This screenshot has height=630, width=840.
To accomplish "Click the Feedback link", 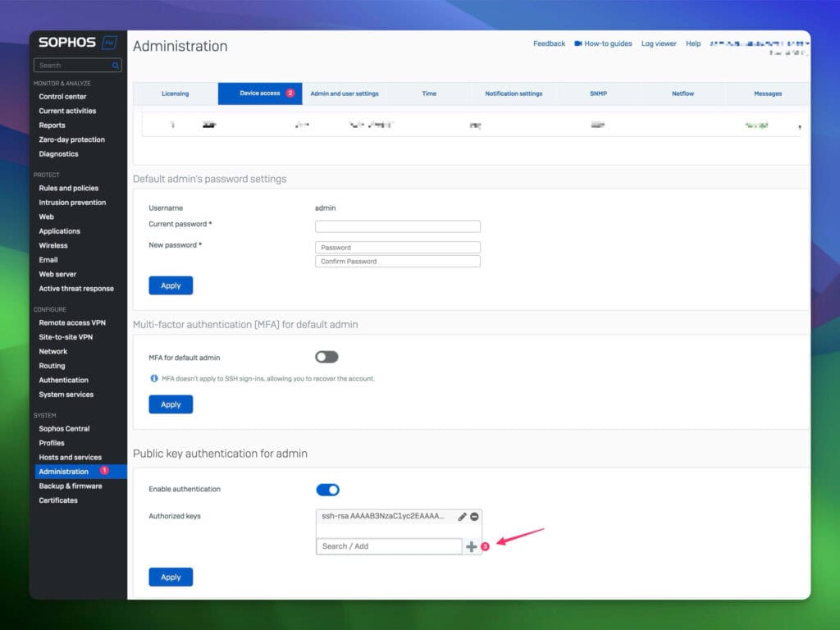I will pos(549,43).
